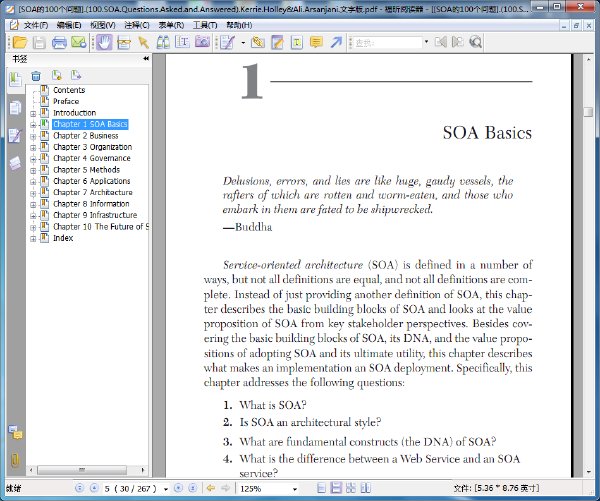600x501 pixels.
Task: Select the Hand tool
Action: click(x=104, y=42)
